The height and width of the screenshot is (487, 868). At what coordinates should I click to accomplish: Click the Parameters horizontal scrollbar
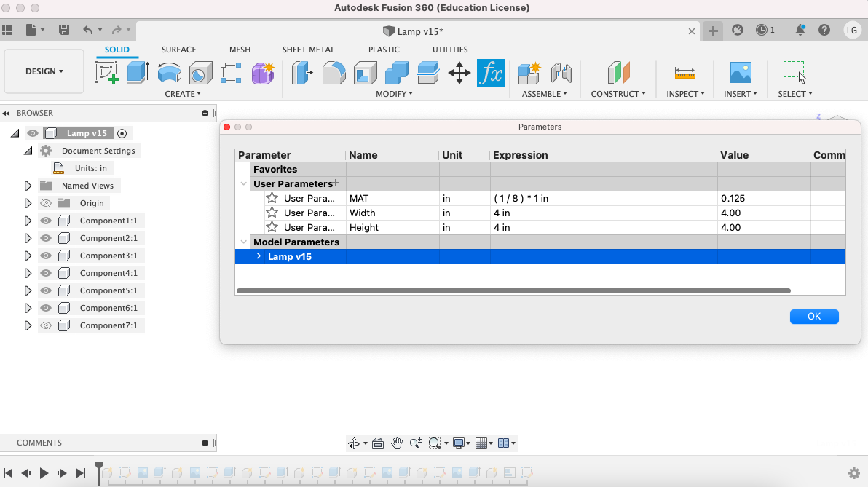tap(513, 290)
